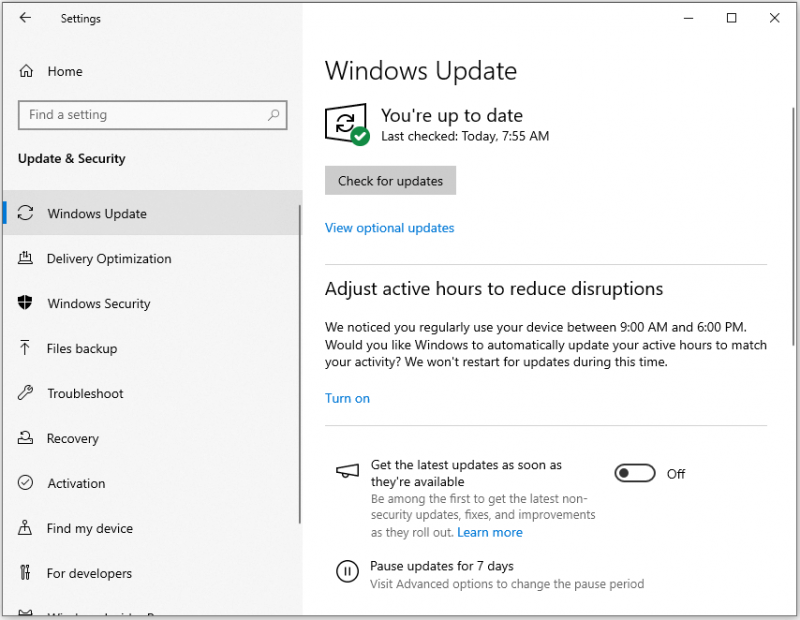
Task: Click the sidebar vertical scrollbar
Action: pyautogui.click(x=299, y=364)
